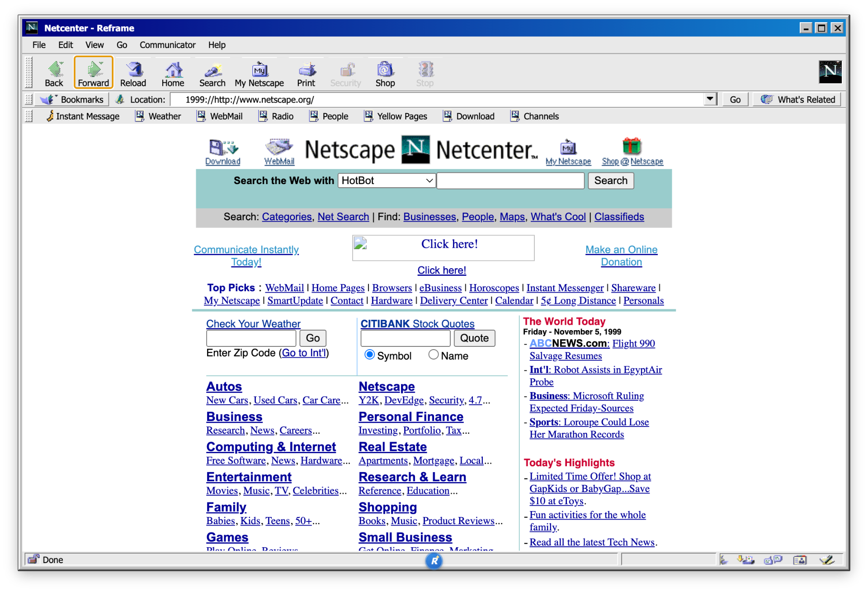Screen dimensions: 868x592
Task: Open People in personal toolbar
Action: [x=329, y=116]
